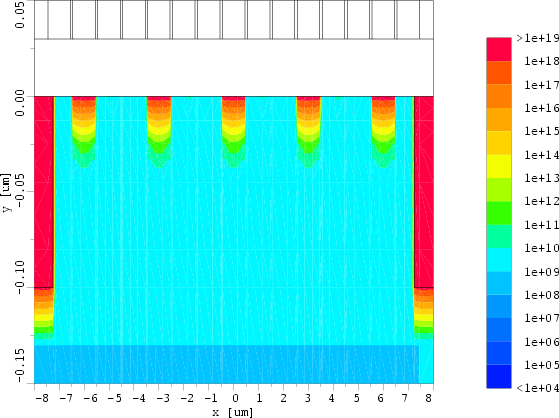This screenshot has height=418, width=559.
Task: Click the doped pocket centered at x = 3
Action: pyautogui.click(x=308, y=132)
